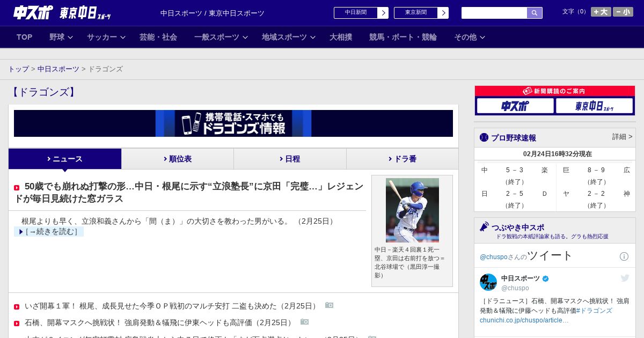
Task: Open the 中日新聞 link button
Action: [x=356, y=13]
